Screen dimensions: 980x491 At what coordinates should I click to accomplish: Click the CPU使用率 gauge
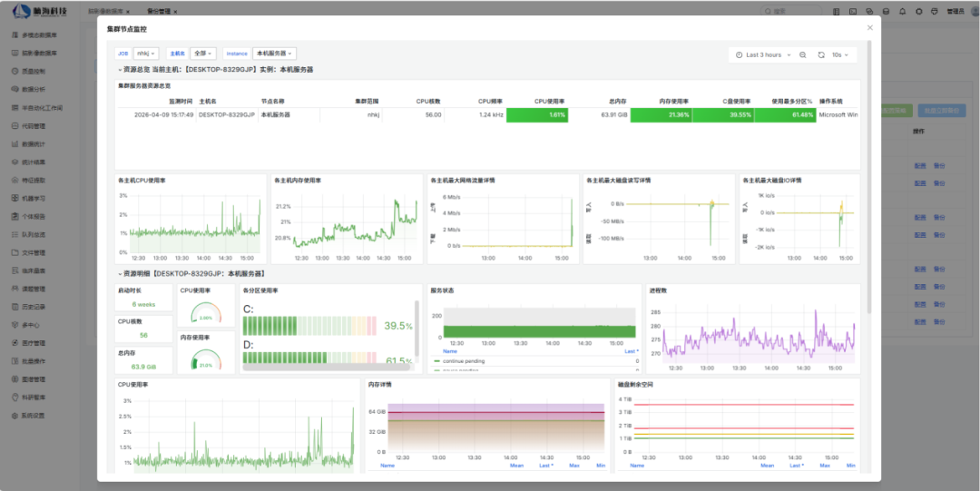click(206, 311)
